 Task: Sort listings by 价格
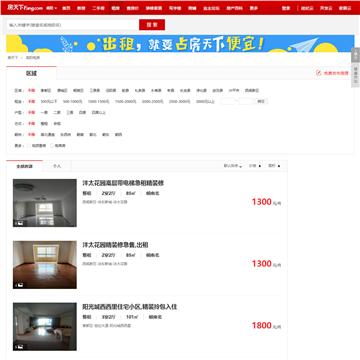click(255, 166)
